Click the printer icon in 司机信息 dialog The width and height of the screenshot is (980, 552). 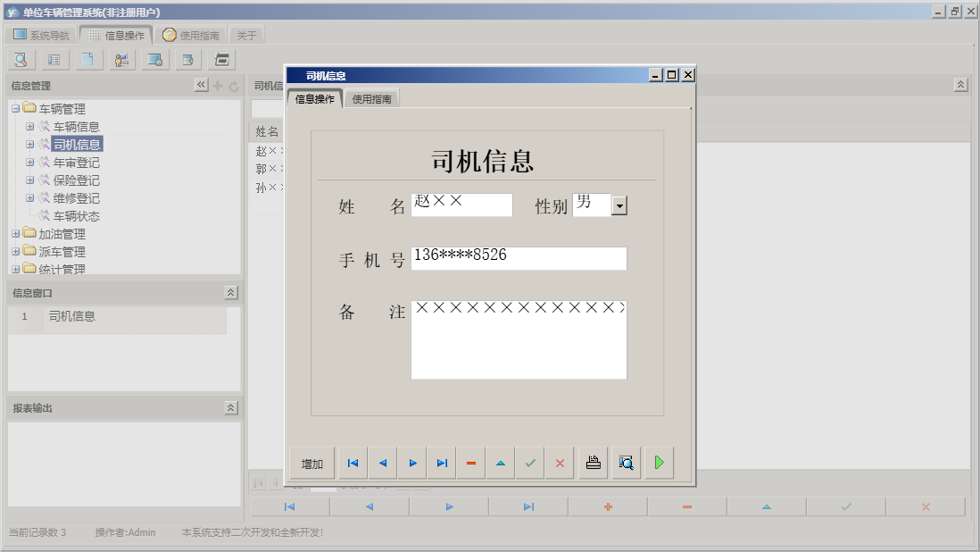[594, 464]
